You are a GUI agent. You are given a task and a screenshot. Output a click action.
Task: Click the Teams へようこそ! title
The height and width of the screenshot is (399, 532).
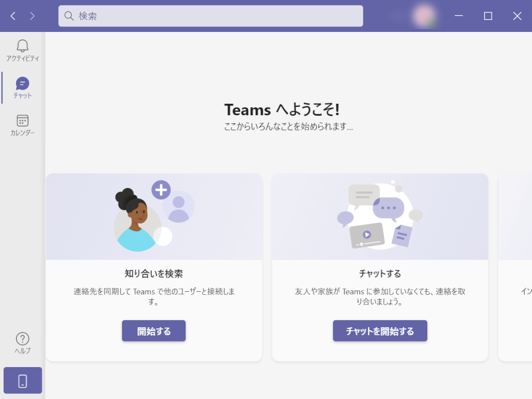(282, 110)
